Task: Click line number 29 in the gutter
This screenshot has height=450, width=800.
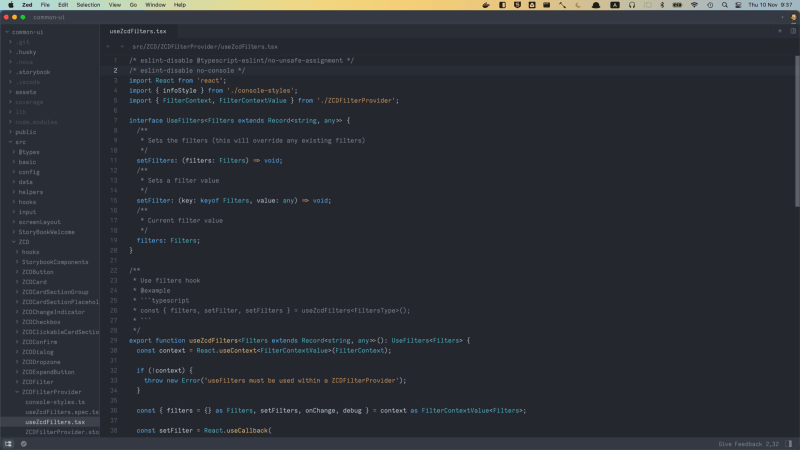Action: [x=114, y=340]
